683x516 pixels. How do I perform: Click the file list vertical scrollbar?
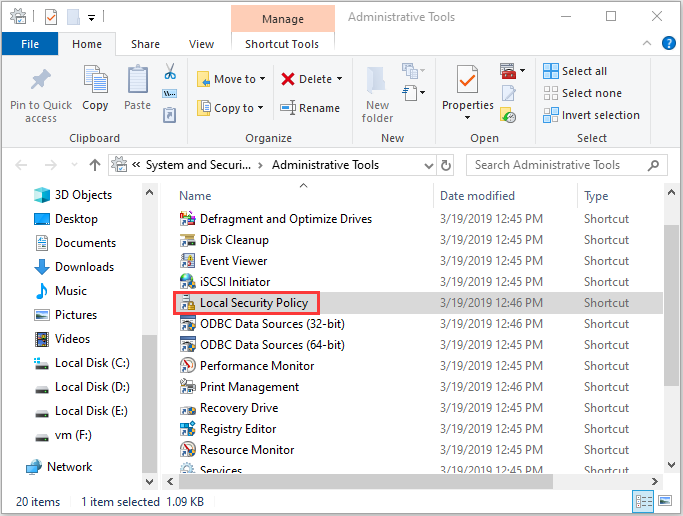coord(671,305)
